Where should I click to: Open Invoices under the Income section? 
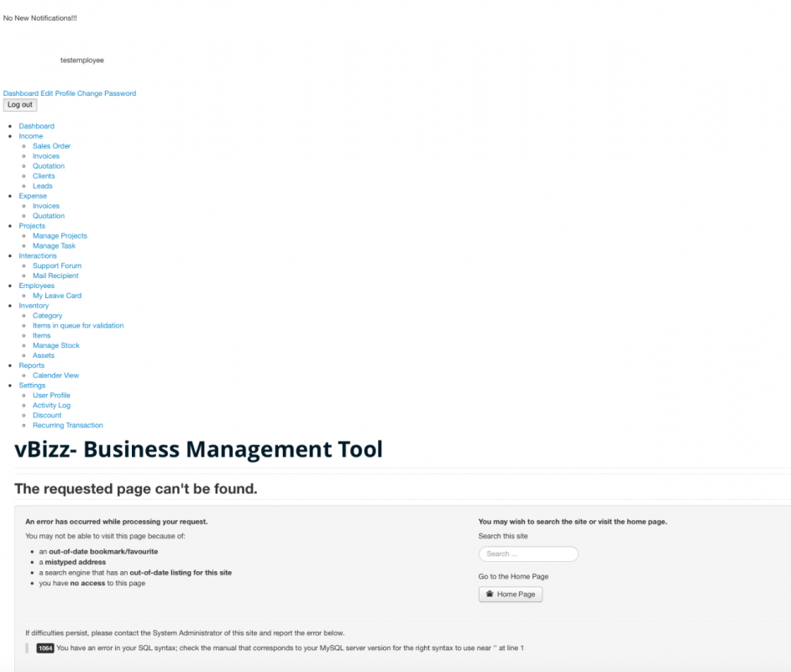(x=46, y=156)
